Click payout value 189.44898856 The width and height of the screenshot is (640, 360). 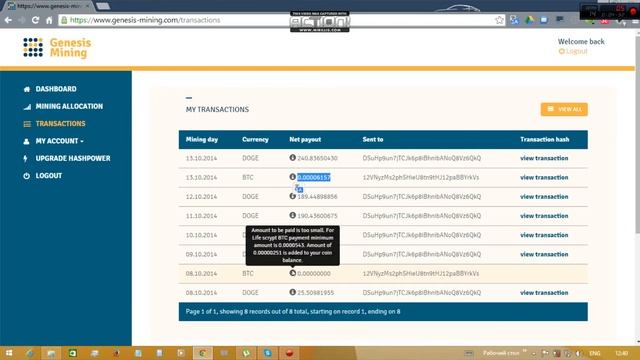[317, 197]
